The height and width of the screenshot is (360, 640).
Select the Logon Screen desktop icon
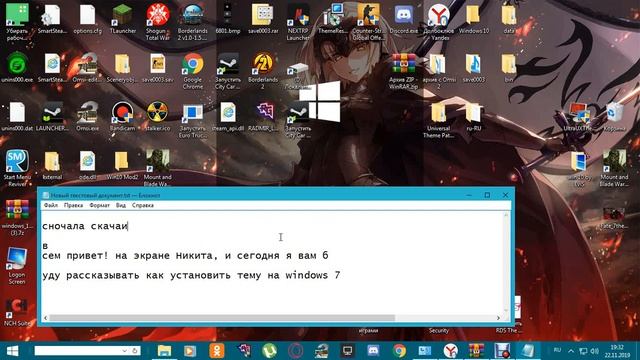point(17,266)
